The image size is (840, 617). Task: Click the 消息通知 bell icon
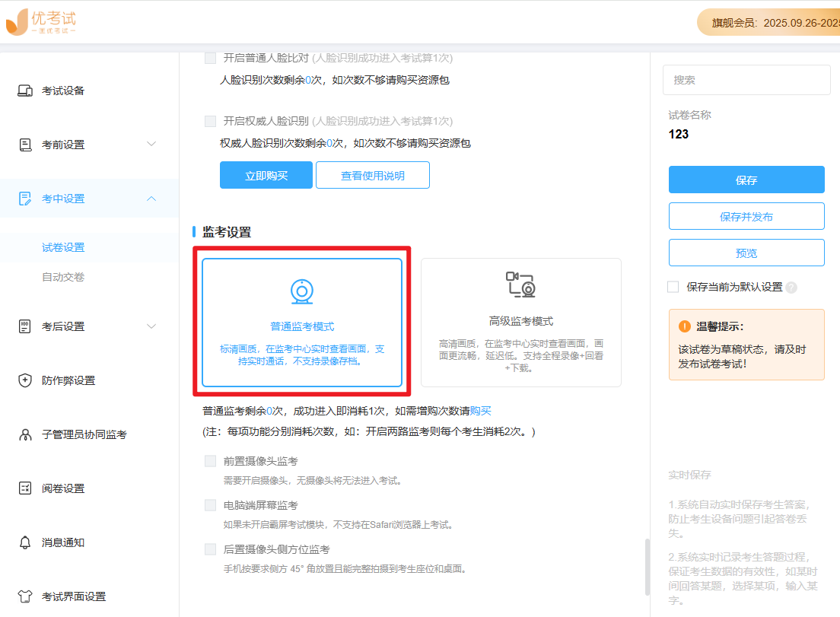coord(24,542)
